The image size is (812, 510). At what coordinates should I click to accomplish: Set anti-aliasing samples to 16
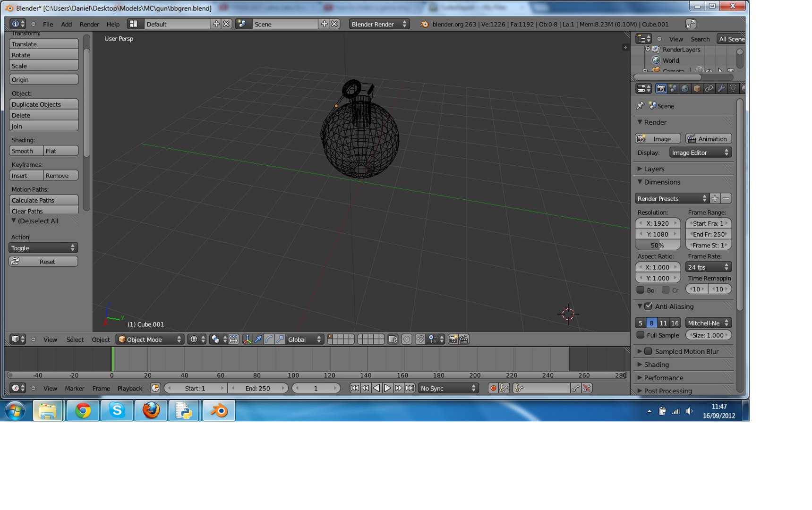tap(675, 323)
